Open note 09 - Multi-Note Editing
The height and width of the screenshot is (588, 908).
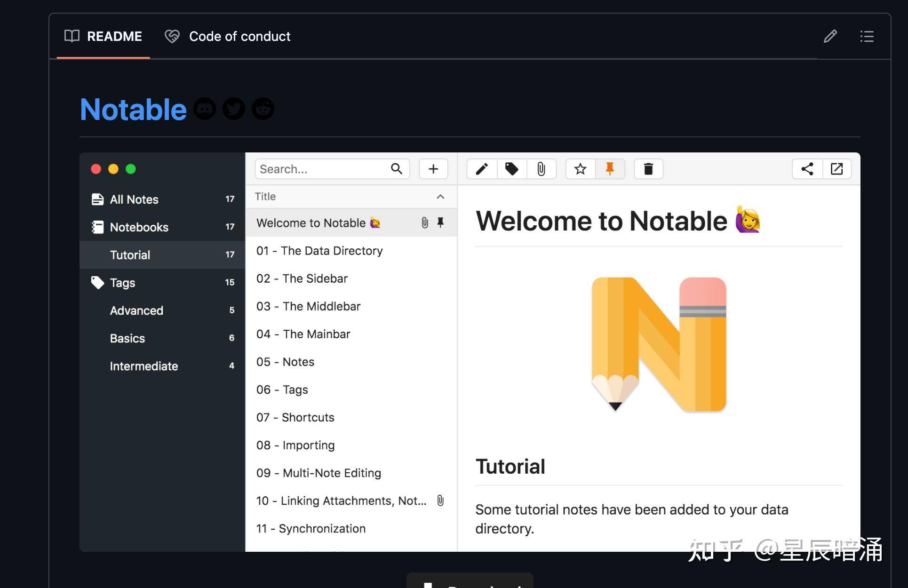pos(351,473)
